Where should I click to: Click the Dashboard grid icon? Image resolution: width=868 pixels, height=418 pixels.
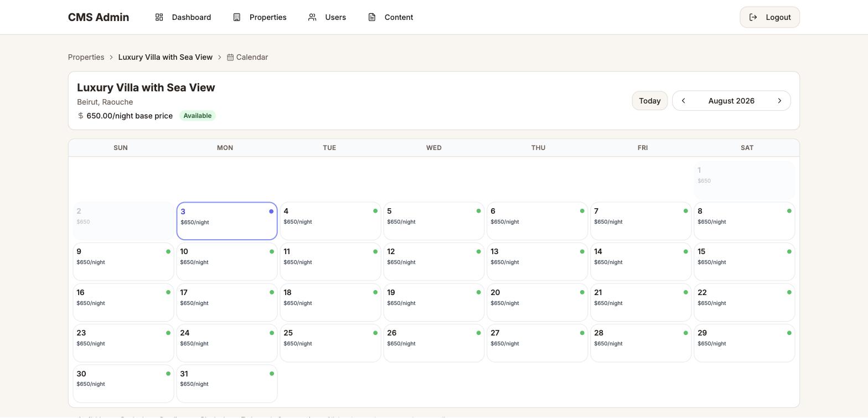pos(159,17)
